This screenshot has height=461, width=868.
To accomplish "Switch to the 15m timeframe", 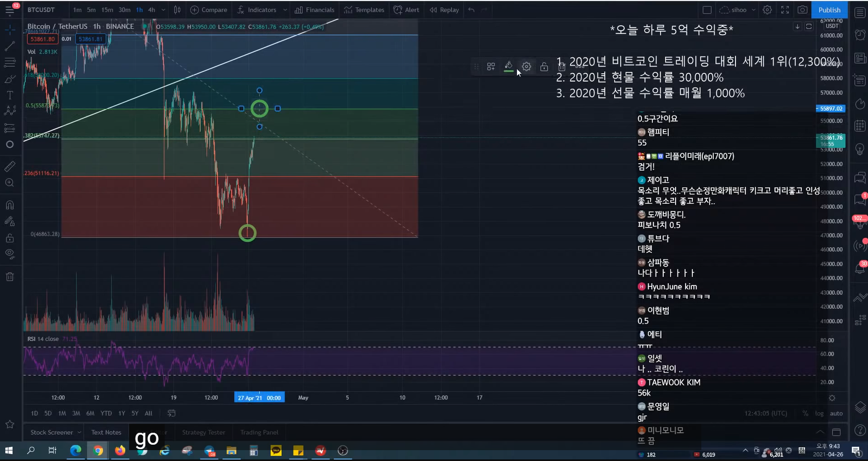I will point(107,10).
